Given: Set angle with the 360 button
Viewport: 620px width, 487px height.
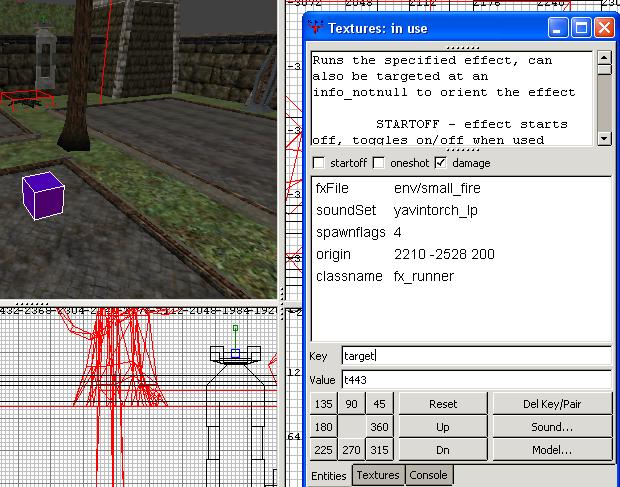Looking at the screenshot, I should pyautogui.click(x=379, y=427).
